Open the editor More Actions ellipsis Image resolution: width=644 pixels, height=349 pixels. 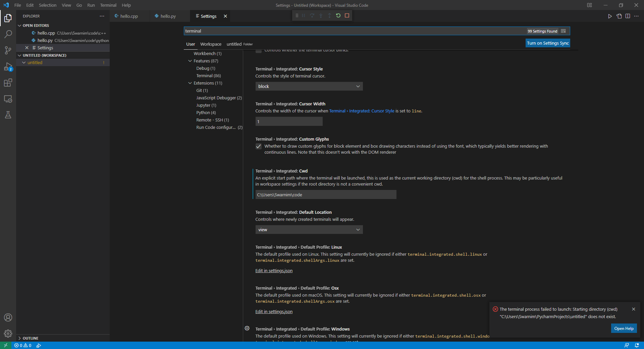click(x=636, y=16)
